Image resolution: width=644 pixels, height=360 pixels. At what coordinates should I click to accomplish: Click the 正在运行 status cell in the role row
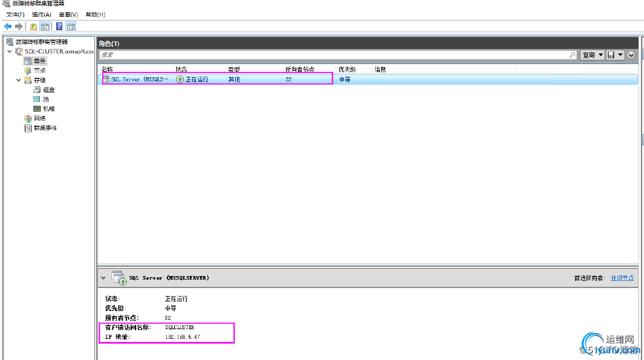[197, 79]
